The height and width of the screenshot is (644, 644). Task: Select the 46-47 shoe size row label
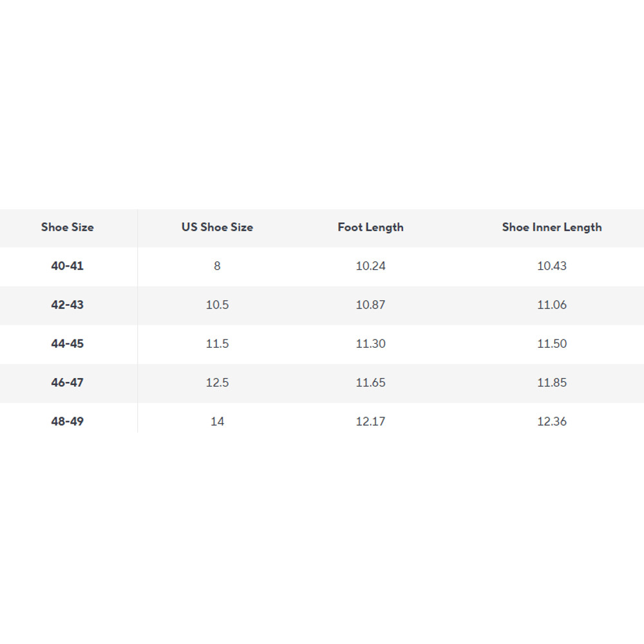(x=68, y=383)
